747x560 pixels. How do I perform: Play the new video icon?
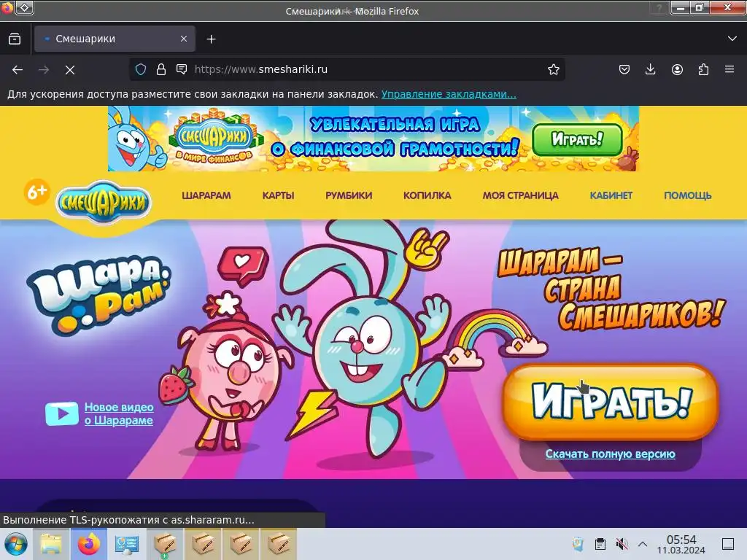click(62, 414)
